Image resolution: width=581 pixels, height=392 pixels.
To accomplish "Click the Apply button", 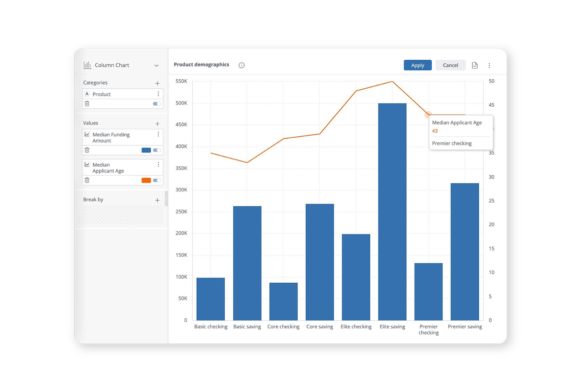I will tap(417, 65).
